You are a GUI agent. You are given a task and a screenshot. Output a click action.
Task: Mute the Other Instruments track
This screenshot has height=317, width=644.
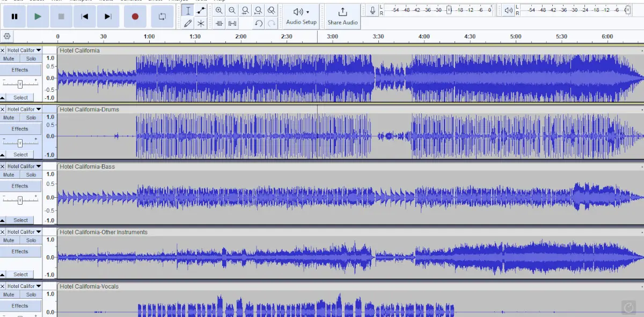coord(9,240)
